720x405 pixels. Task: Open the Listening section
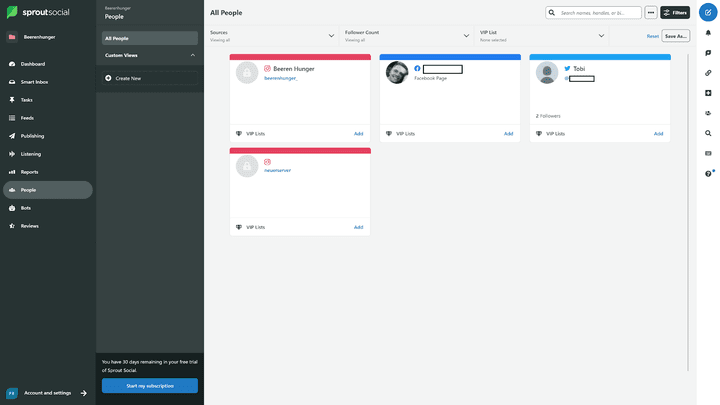point(30,154)
